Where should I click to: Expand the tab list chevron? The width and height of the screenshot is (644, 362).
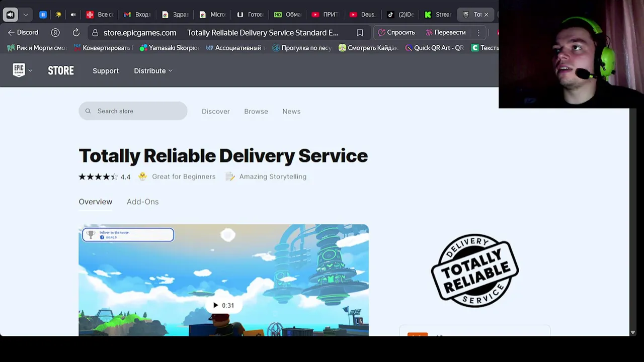tap(26, 15)
